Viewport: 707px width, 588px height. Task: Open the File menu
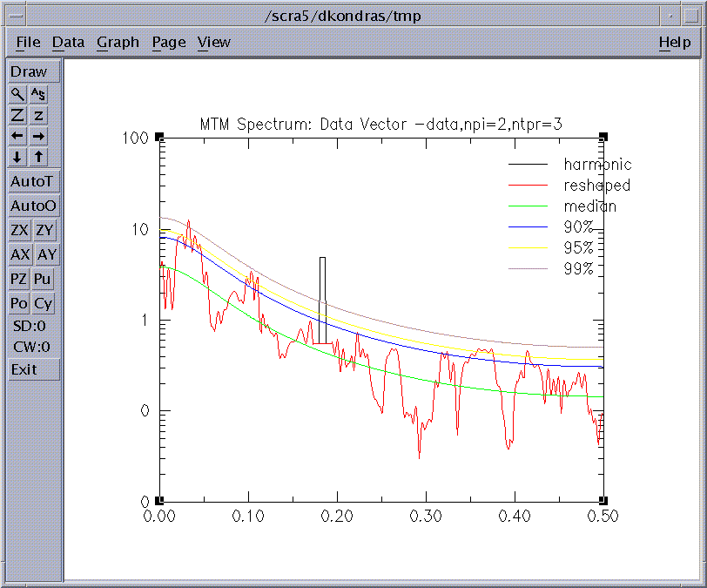pyautogui.click(x=28, y=42)
